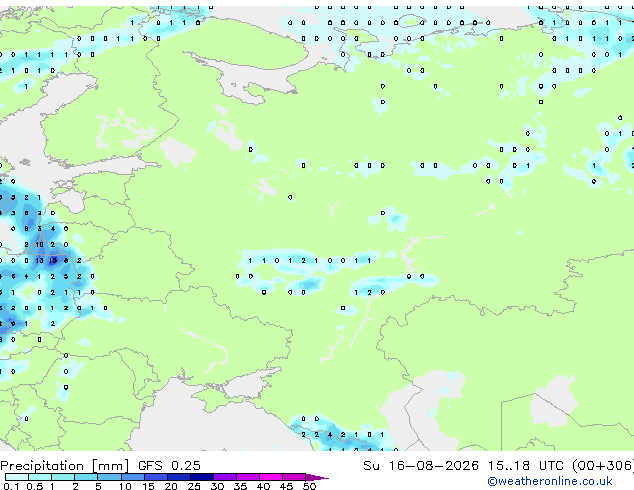Click the above-50 mm legend arrow tip
This screenshot has width=634, height=490.
coord(317,477)
